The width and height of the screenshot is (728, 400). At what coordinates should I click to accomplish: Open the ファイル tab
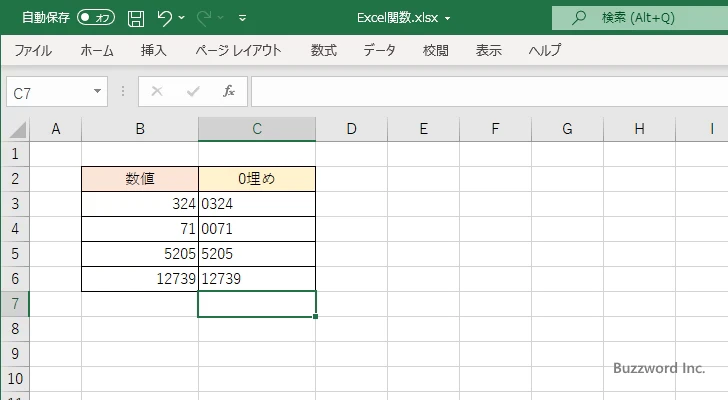click(x=33, y=50)
